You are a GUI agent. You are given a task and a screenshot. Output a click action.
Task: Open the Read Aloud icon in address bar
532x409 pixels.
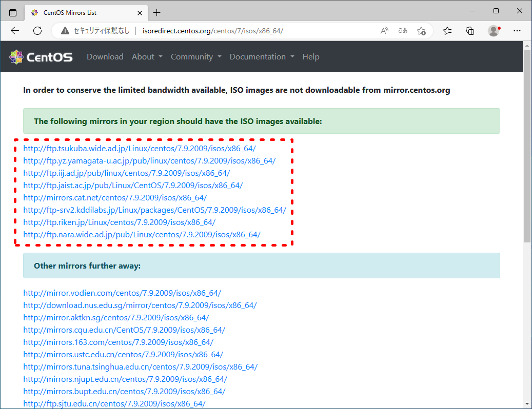[384, 31]
